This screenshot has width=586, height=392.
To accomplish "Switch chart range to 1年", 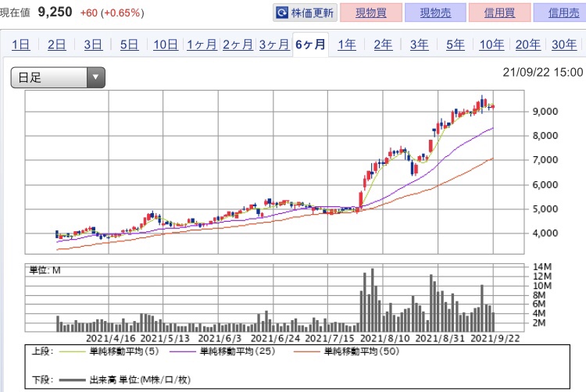I will pos(347,45).
